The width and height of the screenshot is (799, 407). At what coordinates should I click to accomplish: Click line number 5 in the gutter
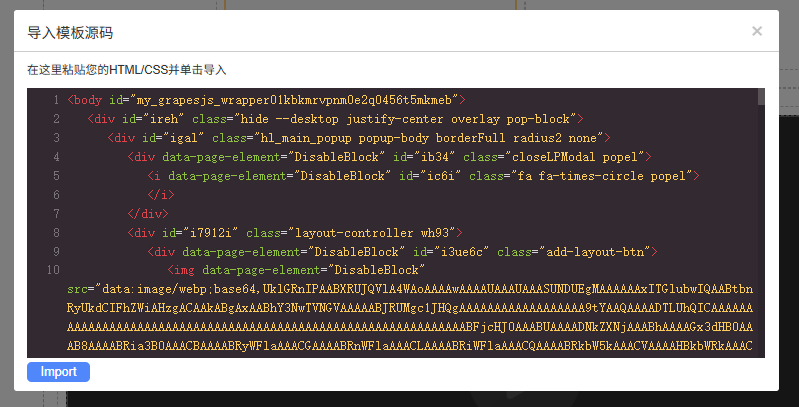click(x=56, y=176)
